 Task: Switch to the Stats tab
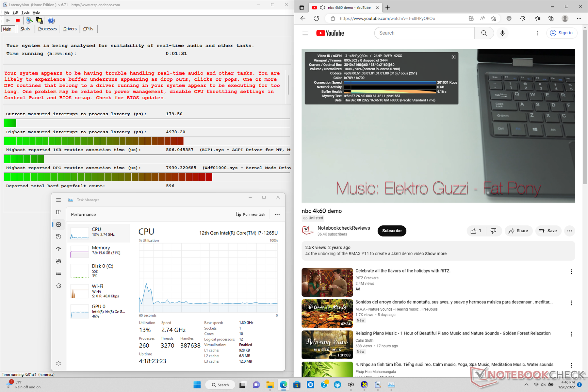(x=25, y=29)
